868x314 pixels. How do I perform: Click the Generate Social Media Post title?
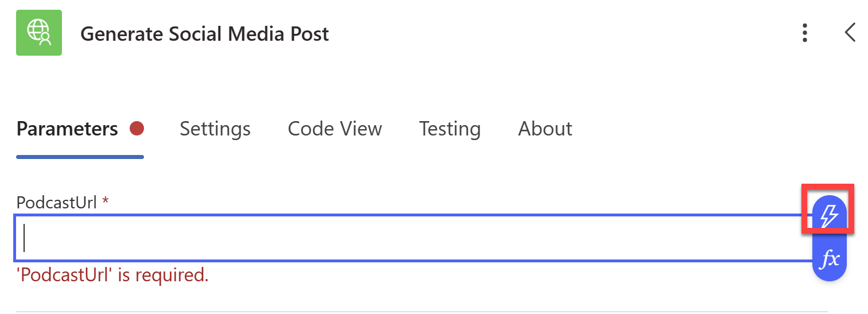coord(205,34)
